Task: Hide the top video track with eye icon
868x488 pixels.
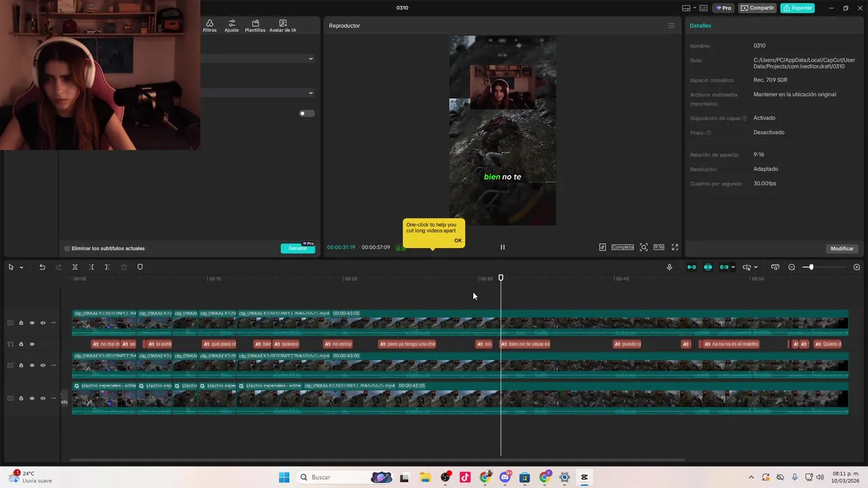Action: (x=32, y=323)
